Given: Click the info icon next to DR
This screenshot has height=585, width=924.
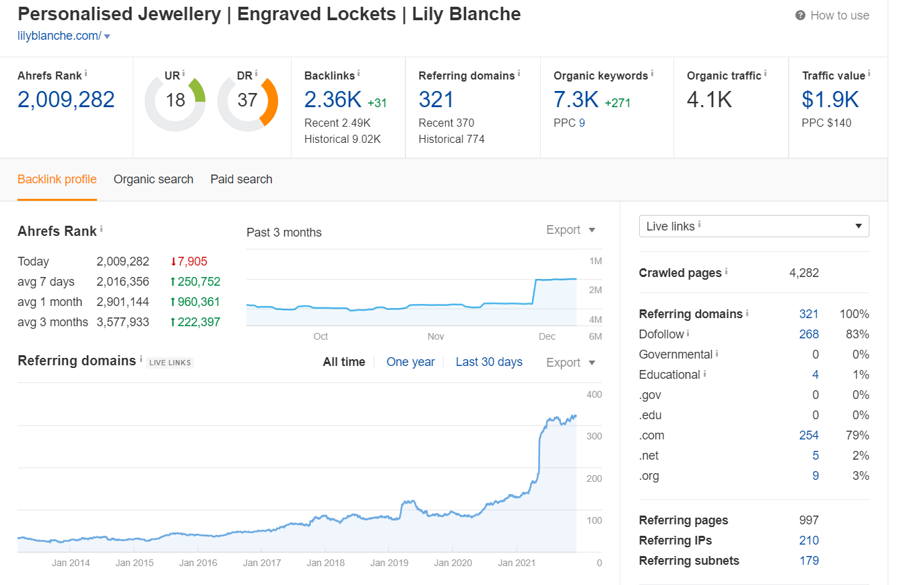Looking at the screenshot, I should tap(257, 73).
